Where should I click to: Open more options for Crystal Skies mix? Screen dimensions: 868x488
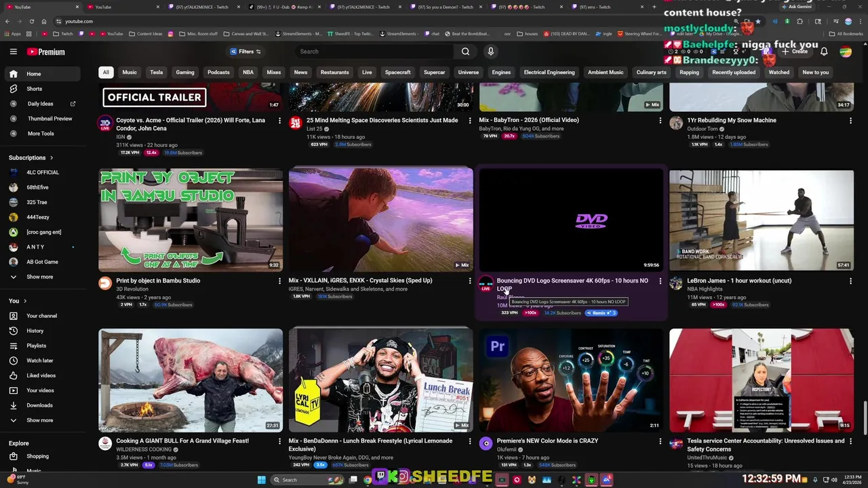tap(469, 281)
